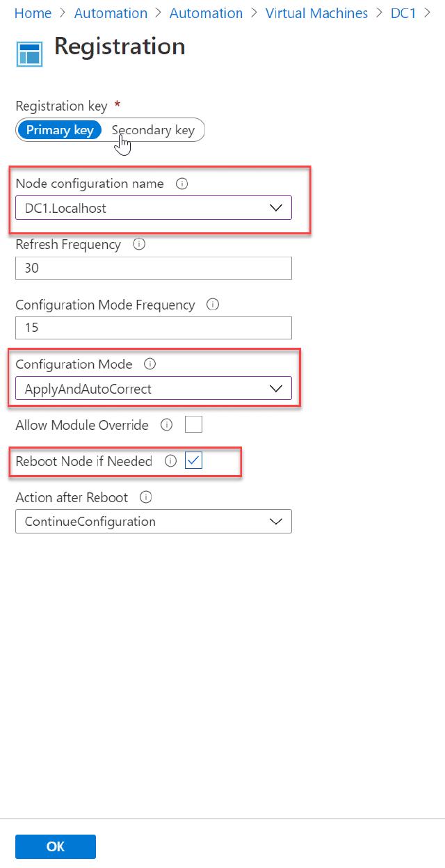Enable the Allow Module Override checkbox

pos(193,424)
